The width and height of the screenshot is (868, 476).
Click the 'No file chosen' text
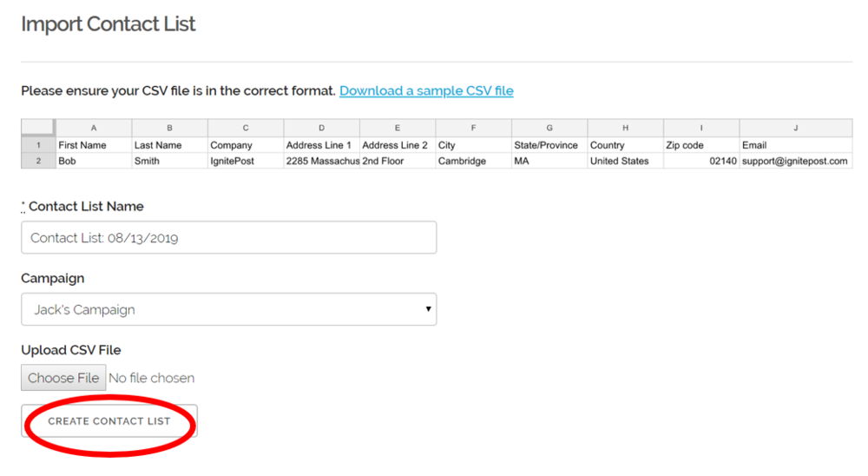[152, 378]
